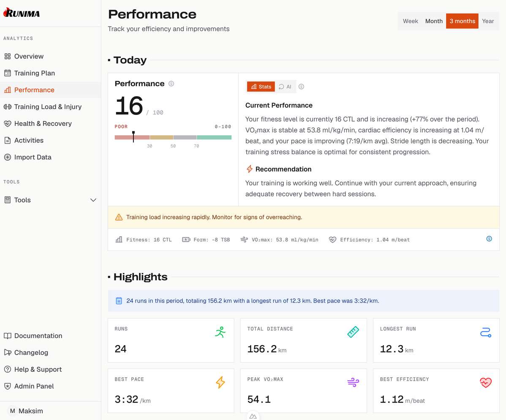
Task: Click the warning triangle icon in alert
Action: pyautogui.click(x=119, y=217)
